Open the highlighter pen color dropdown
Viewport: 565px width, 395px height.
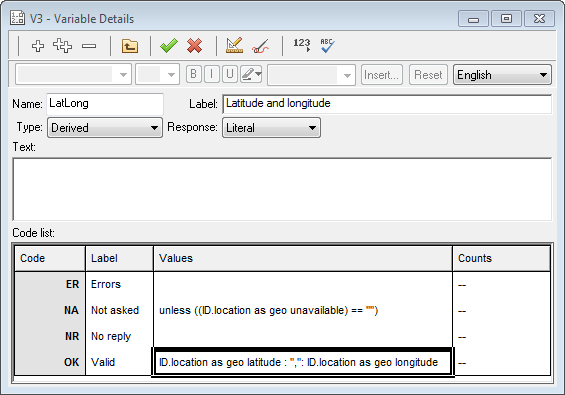[251, 74]
